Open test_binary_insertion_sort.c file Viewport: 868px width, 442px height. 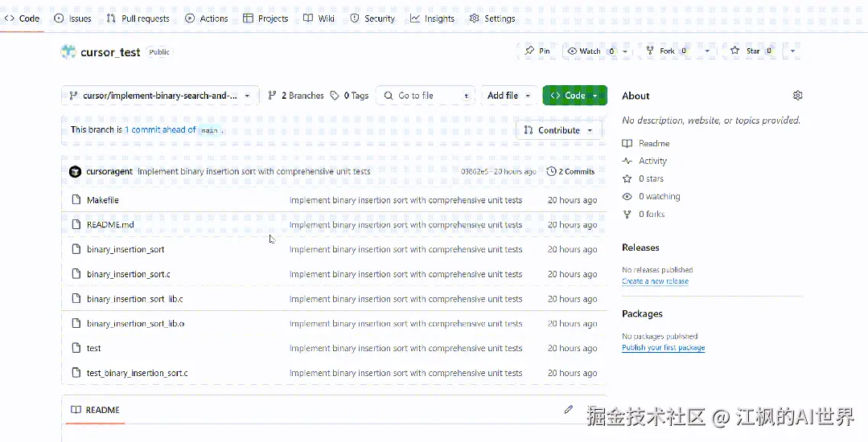coord(138,374)
